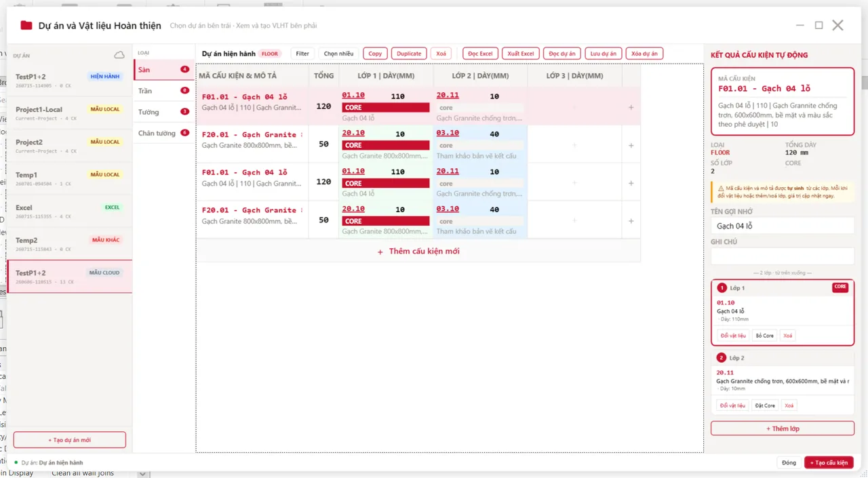The image size is (868, 478).
Task: Click Xoá on Lớp 1 card
Action: pyautogui.click(x=787, y=336)
